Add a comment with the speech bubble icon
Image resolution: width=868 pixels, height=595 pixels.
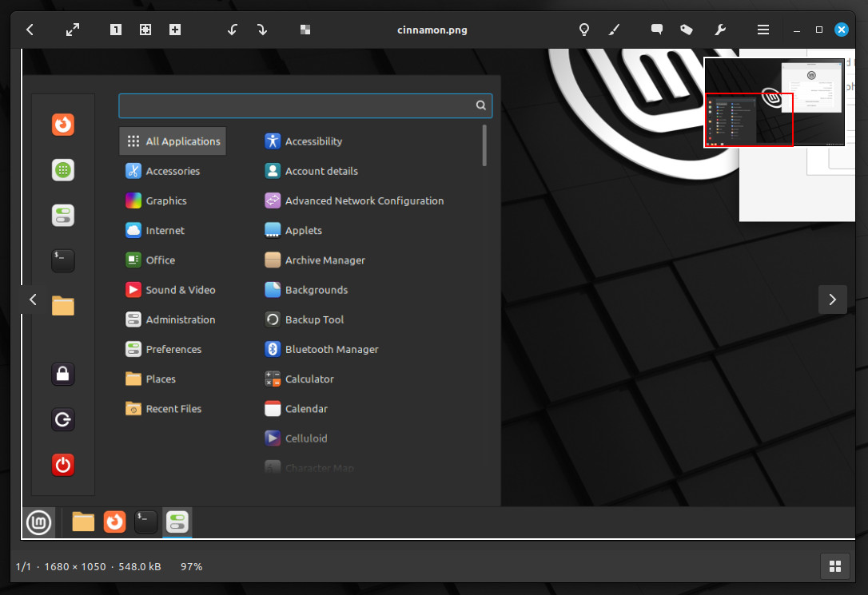[656, 30]
